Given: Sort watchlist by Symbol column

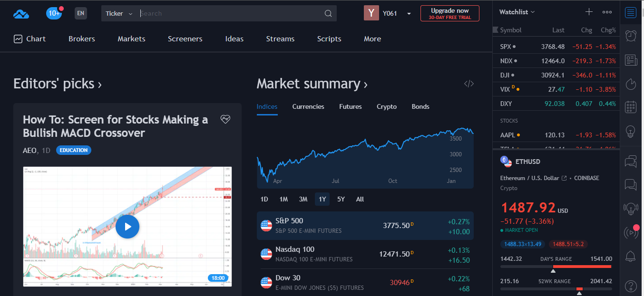Looking at the screenshot, I should click(511, 30).
